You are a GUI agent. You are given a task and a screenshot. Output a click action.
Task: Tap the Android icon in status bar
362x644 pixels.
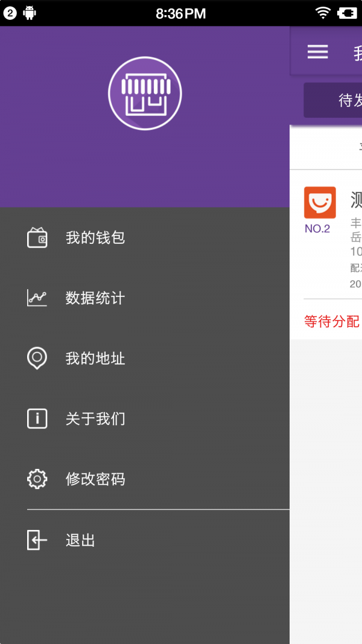(30, 13)
